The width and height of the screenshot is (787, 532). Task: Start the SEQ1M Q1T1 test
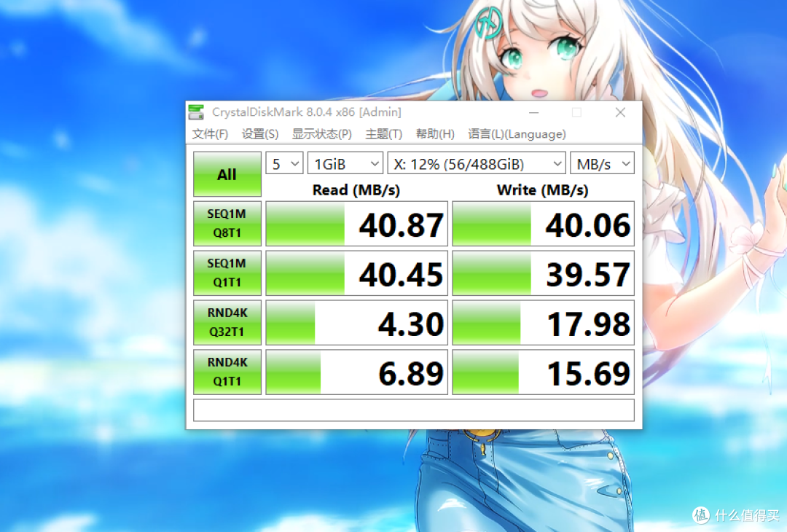pos(227,273)
